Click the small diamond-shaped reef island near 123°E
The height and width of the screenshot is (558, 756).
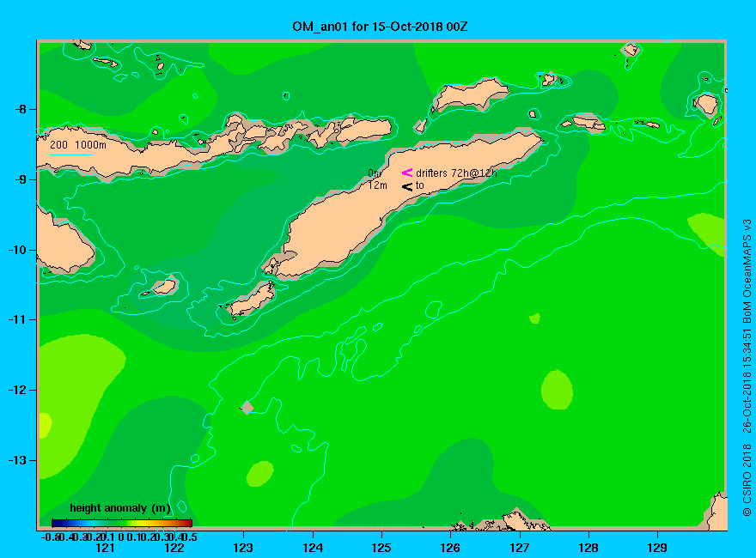[x=247, y=407]
